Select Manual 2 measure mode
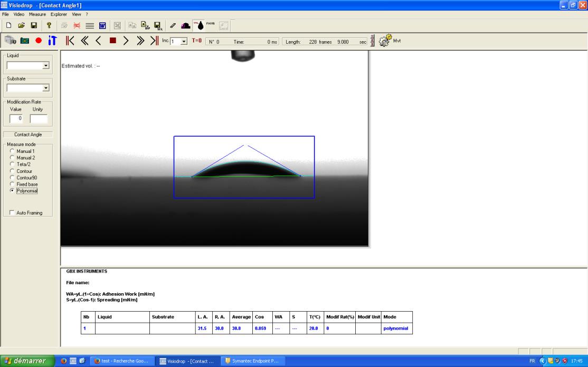The width and height of the screenshot is (588, 367). coord(12,158)
